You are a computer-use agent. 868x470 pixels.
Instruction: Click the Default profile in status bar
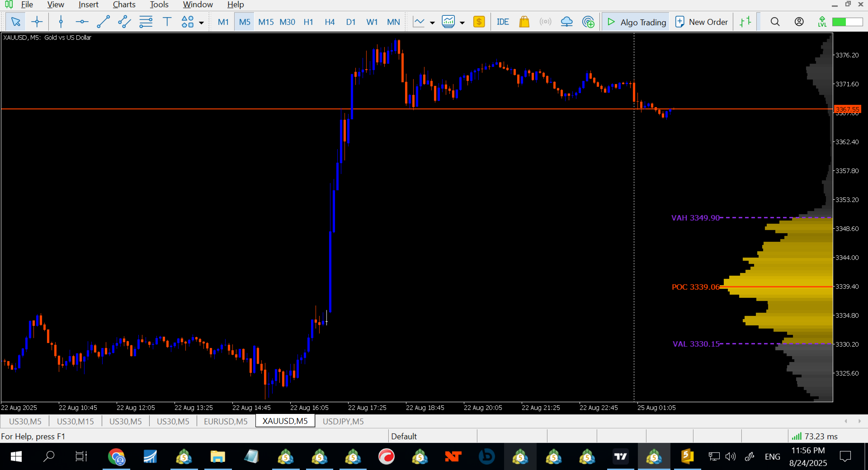(x=404, y=436)
